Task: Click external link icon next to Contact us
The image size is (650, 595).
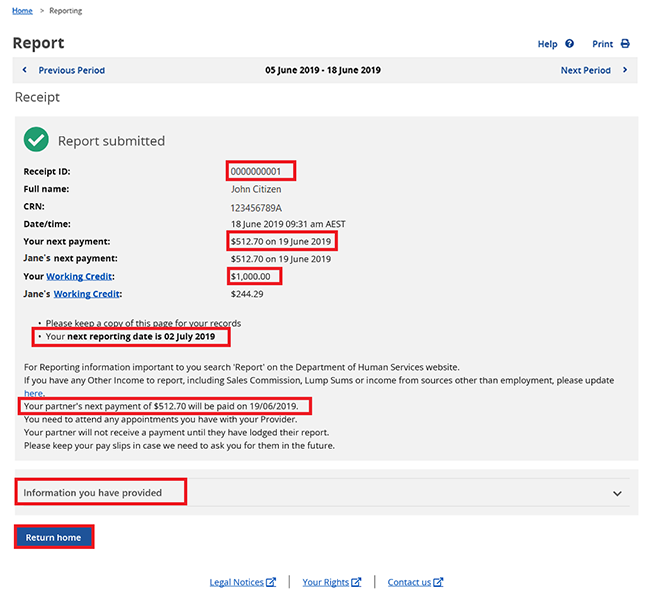Action: 438,582
